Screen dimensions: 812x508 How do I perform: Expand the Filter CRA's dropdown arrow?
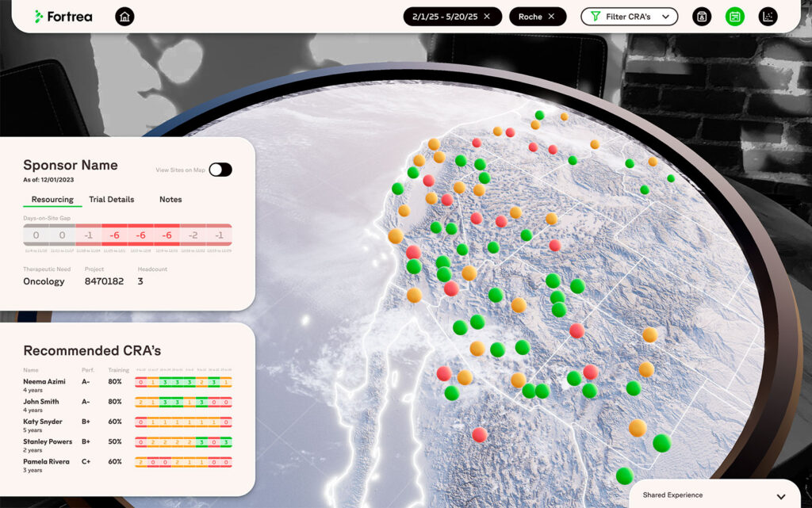[666, 17]
